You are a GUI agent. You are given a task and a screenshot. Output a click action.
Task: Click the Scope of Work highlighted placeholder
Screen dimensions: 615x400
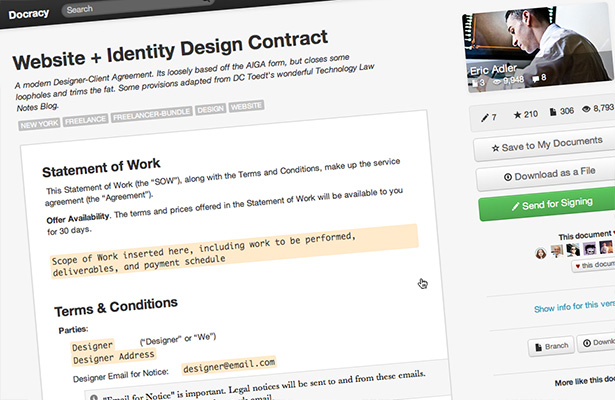coord(234,251)
